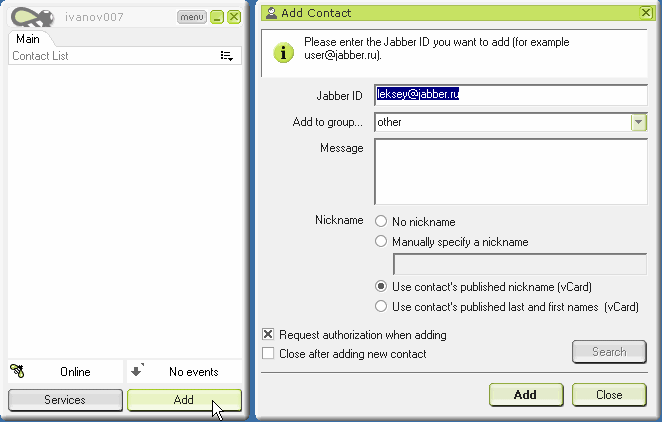Image resolution: width=662 pixels, height=422 pixels.
Task: Open the roster menu button
Action: pyautogui.click(x=192, y=17)
